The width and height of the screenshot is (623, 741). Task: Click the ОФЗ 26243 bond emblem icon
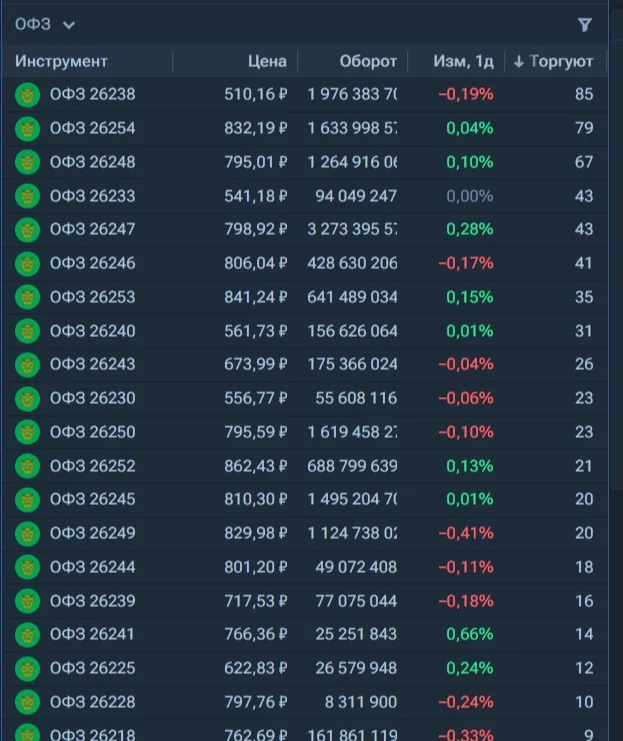point(27,365)
